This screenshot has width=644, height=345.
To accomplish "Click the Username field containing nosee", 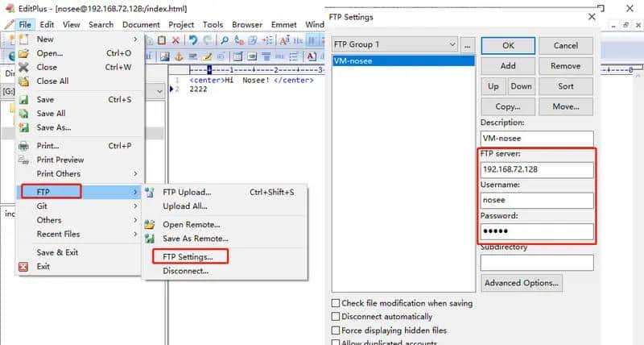I will coord(537,200).
